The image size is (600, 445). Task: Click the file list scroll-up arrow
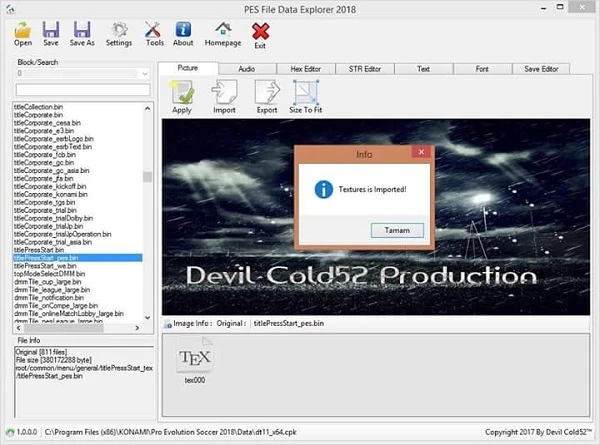coord(147,109)
